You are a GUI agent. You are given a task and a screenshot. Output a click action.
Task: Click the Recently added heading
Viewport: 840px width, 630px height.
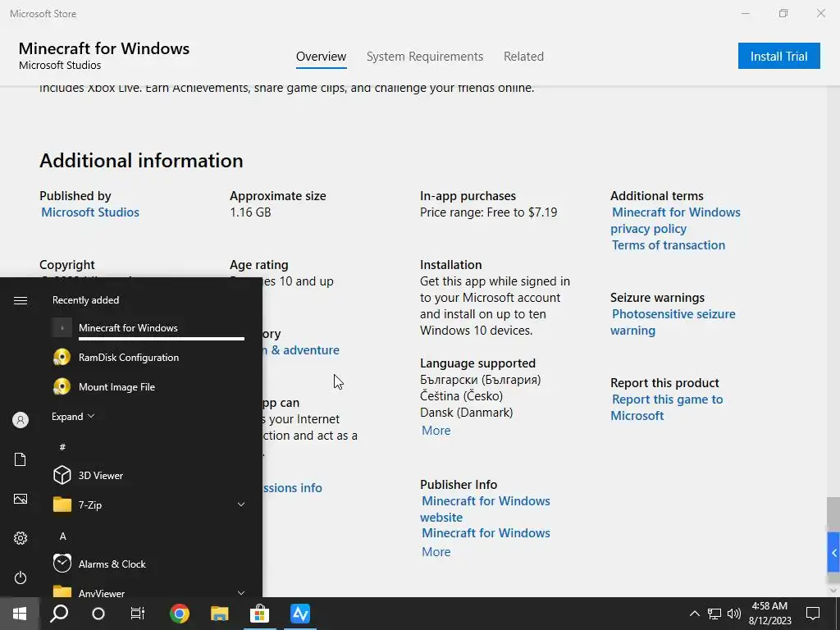pyautogui.click(x=85, y=300)
